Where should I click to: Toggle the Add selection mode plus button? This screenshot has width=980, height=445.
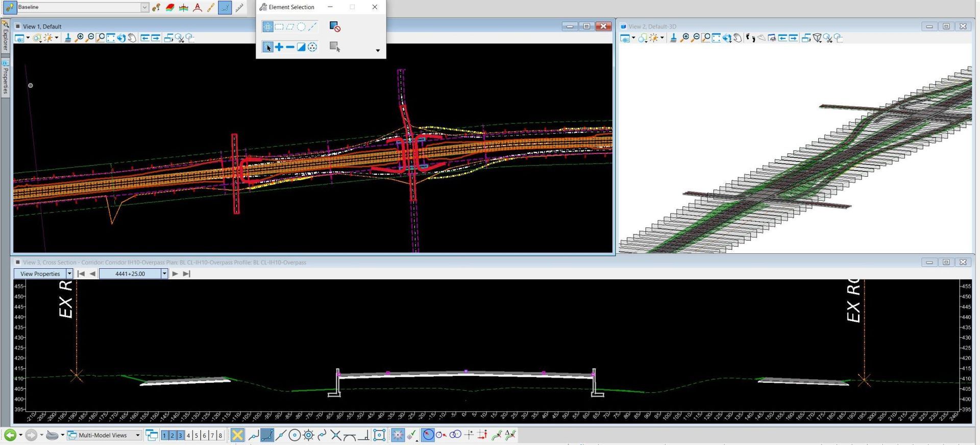click(x=279, y=47)
